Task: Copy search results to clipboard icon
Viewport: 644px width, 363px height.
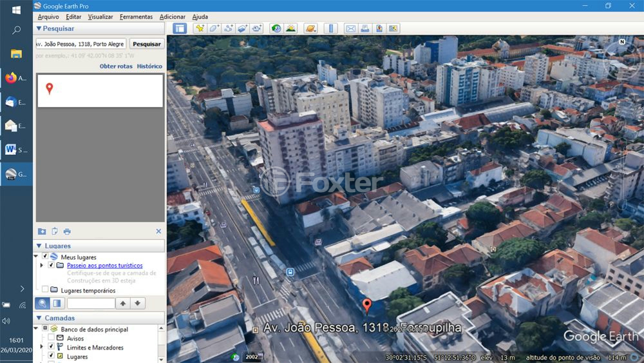Action: click(55, 231)
